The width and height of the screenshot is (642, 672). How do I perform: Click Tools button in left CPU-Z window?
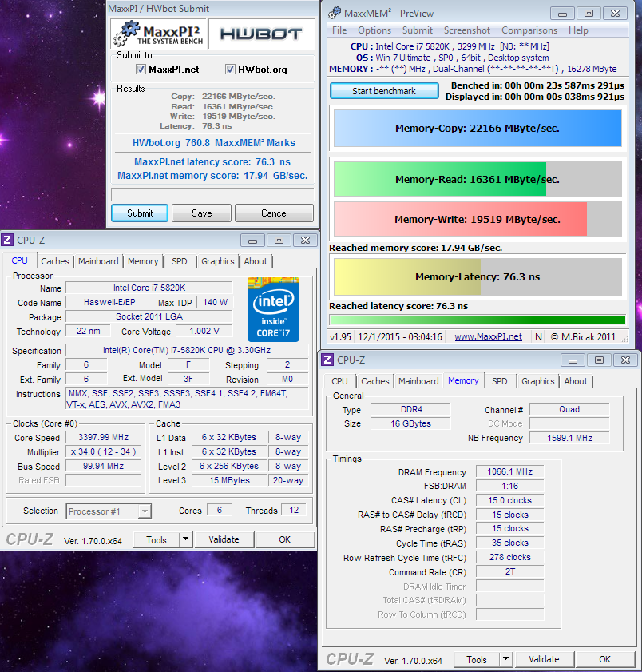pyautogui.click(x=157, y=539)
